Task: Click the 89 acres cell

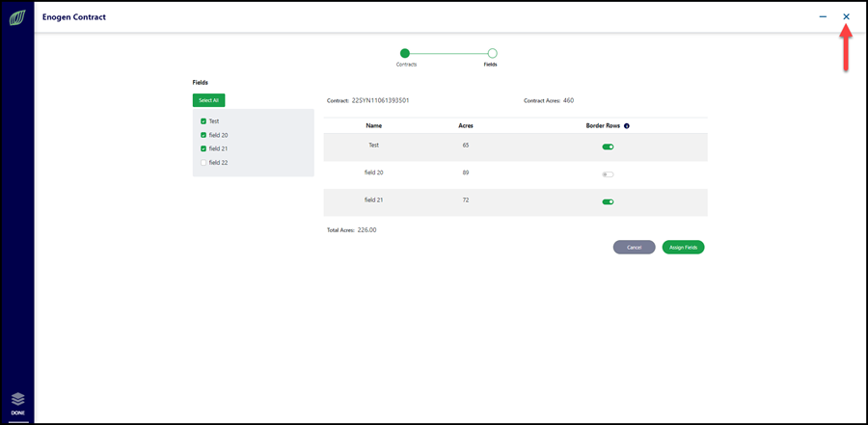Action: click(466, 173)
